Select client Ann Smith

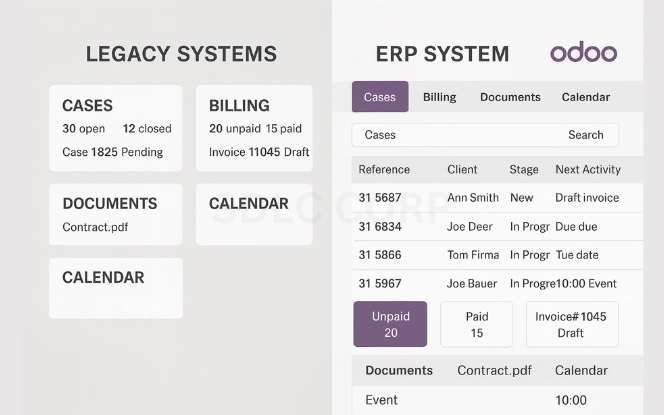click(473, 198)
